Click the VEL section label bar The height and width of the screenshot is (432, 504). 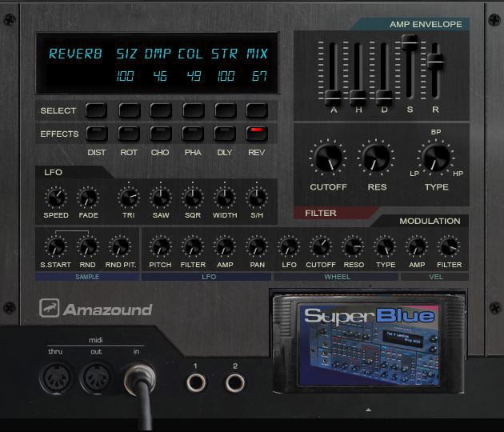click(435, 277)
